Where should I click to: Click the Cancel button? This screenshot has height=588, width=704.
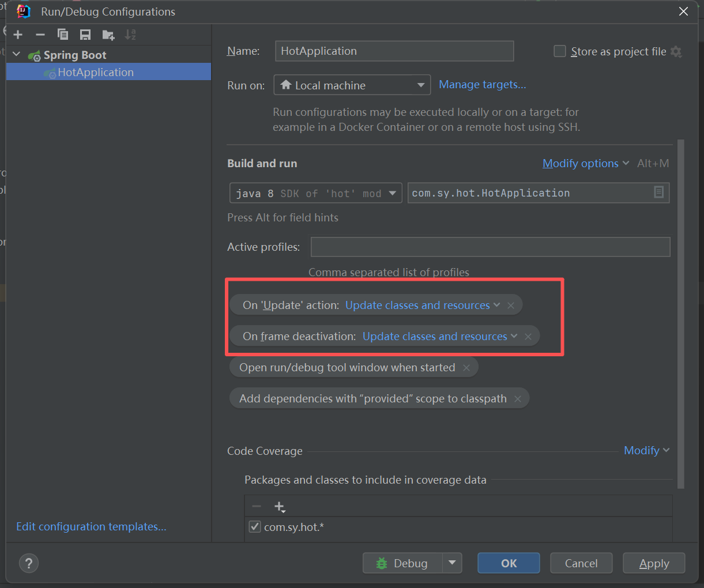click(581, 563)
